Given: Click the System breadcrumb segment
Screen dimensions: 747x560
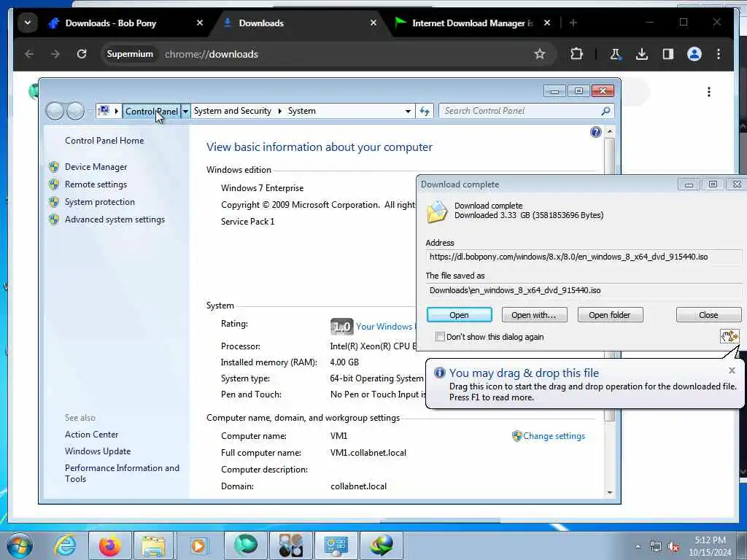Looking at the screenshot, I should (x=301, y=111).
